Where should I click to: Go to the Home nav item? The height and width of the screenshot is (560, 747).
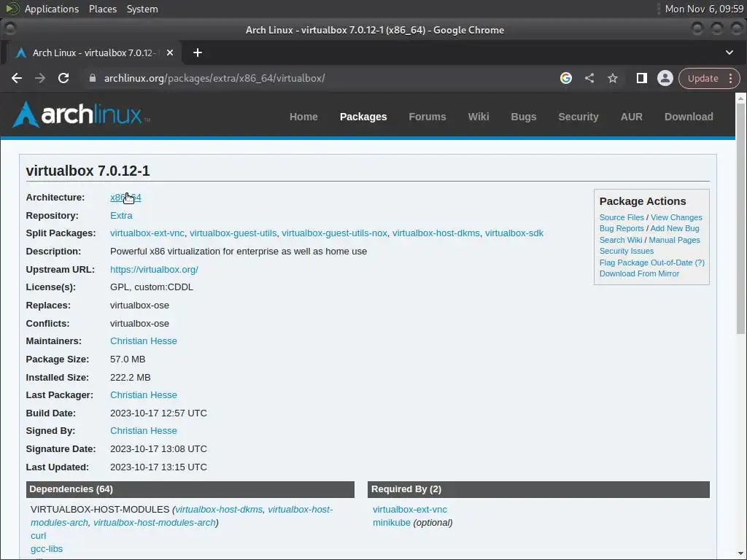click(x=303, y=117)
